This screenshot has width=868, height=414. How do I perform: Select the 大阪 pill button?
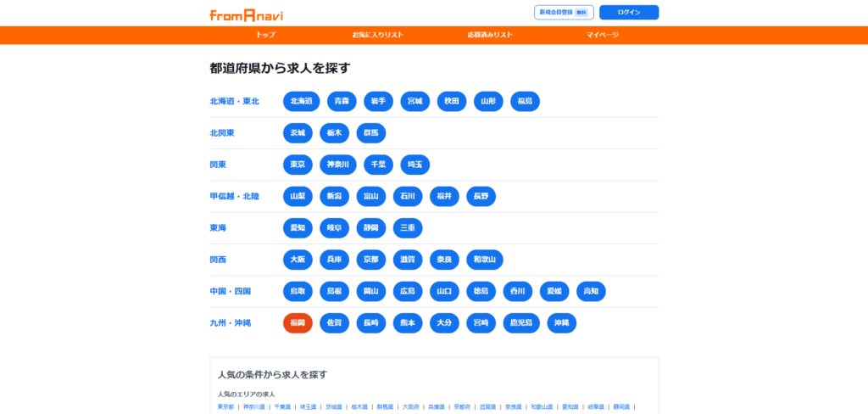tap(298, 260)
